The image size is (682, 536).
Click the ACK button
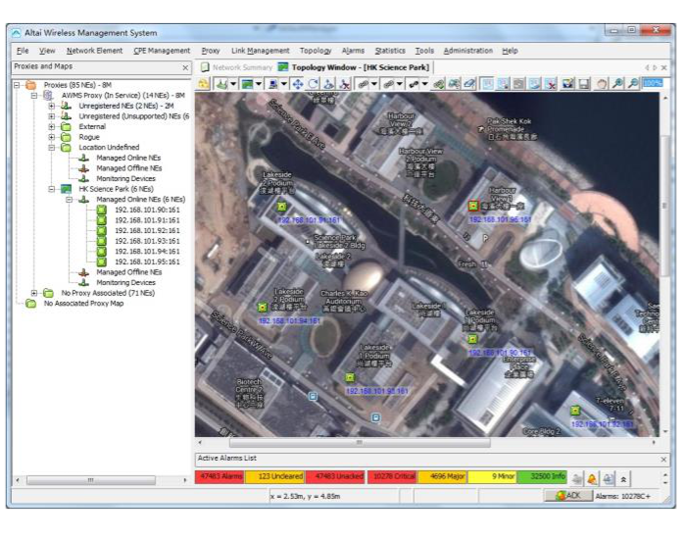coord(568,496)
